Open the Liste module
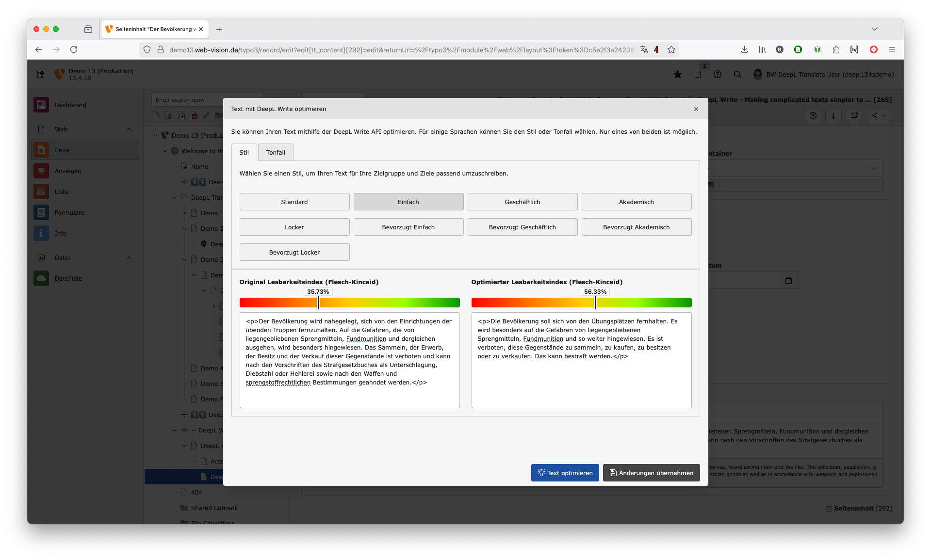931x560 pixels. click(x=85, y=192)
